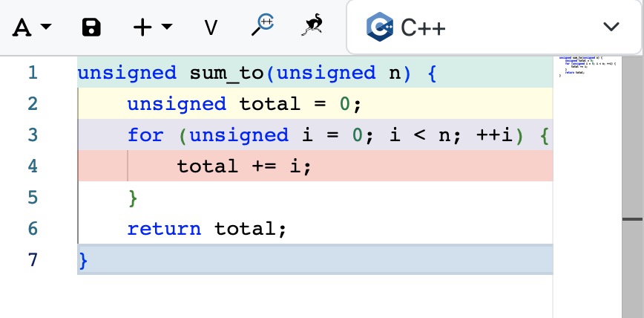Screen dimensions: 644x318
Task: Click the 'return' keyword on line 6
Action: coord(164,229)
